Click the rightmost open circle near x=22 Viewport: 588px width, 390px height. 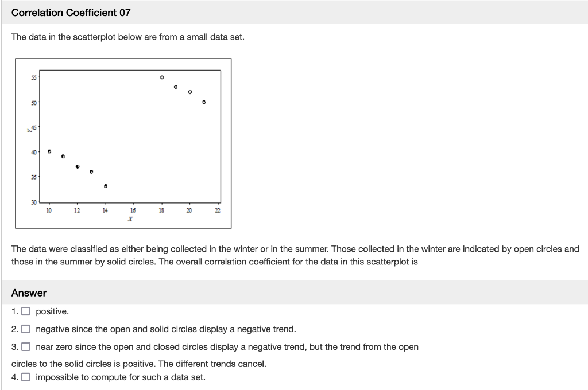203,102
